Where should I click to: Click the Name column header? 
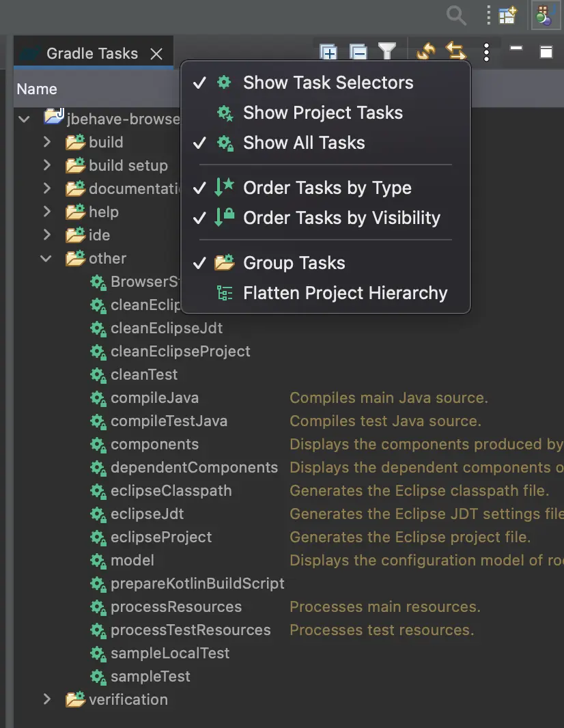37,89
